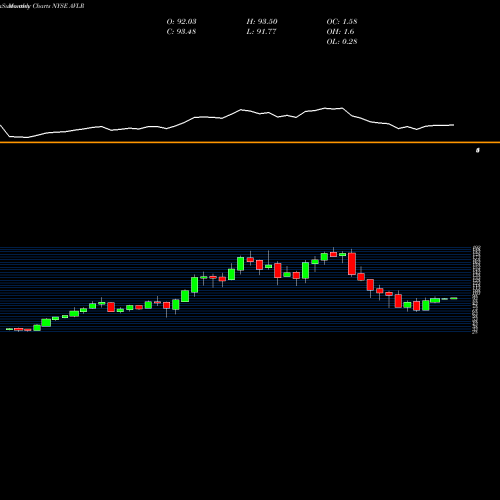Select the 'OL: 0.28' value
This screenshot has width=500, height=500.
[342, 42]
